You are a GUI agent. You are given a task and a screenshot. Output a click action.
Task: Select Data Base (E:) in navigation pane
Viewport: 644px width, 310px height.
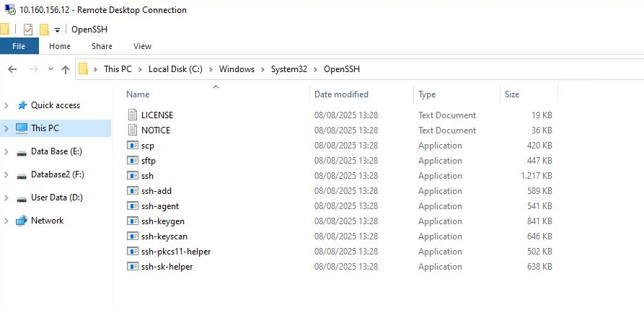(57, 151)
